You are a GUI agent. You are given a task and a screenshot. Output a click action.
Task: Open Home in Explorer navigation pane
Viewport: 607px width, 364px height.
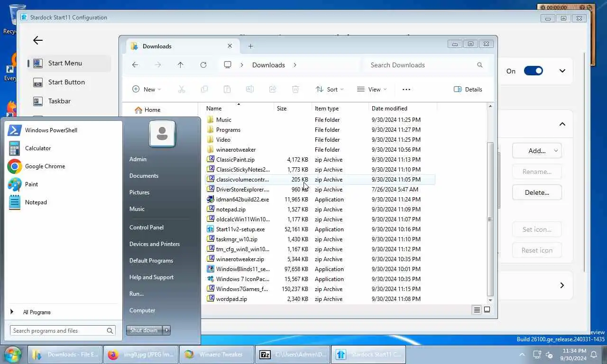tap(152, 110)
